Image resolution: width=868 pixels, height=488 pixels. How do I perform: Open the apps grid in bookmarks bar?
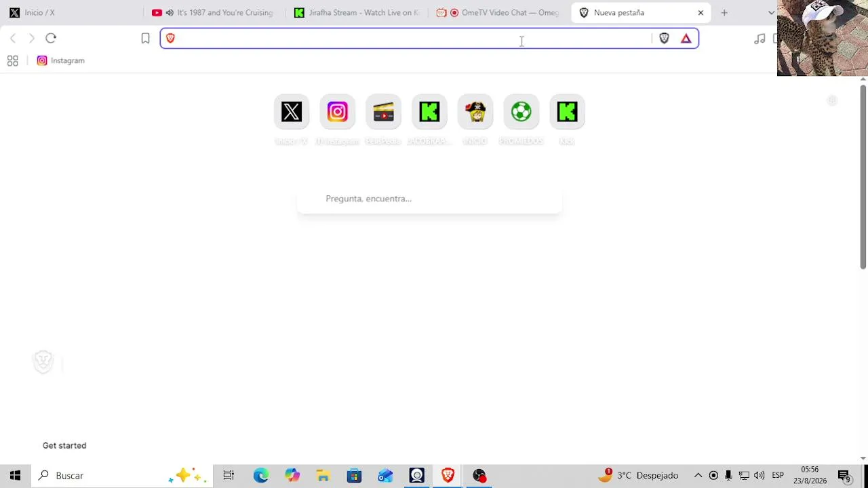(12, 61)
